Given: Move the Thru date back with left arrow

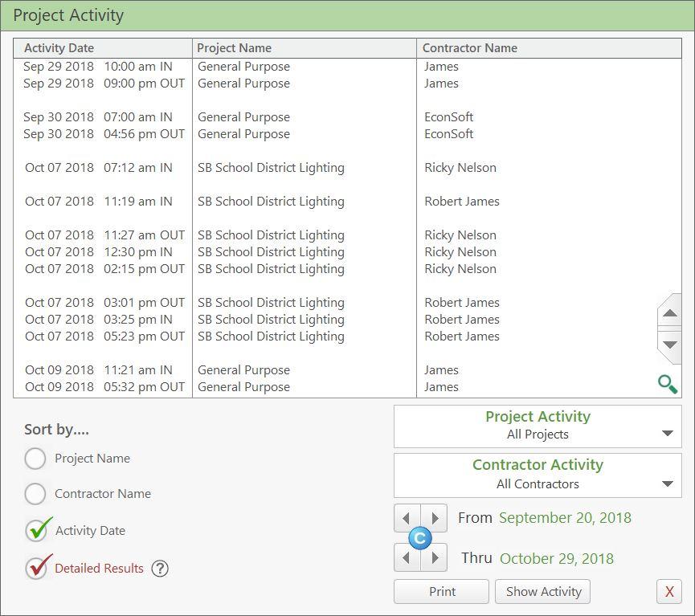Looking at the screenshot, I should (x=407, y=557).
